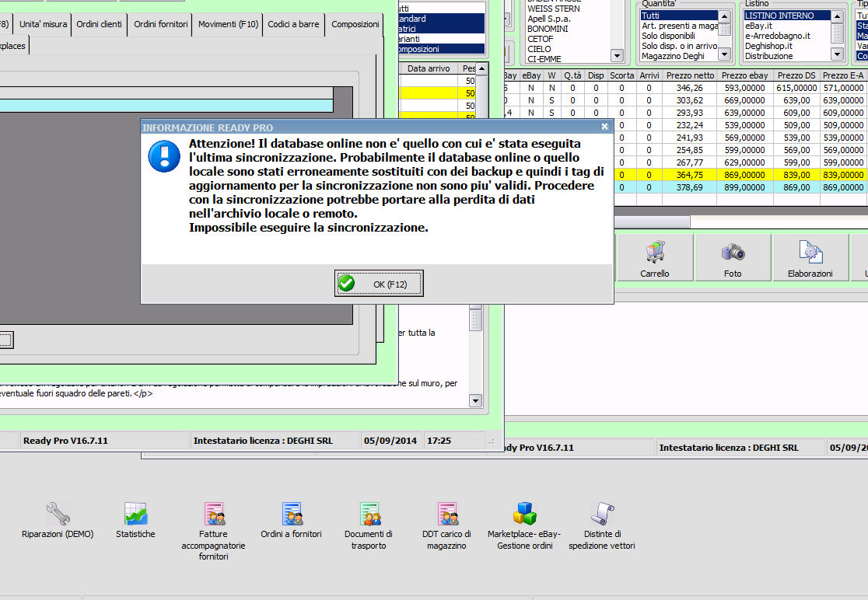Click the OK (F12) button
The image size is (868, 600).
click(379, 284)
